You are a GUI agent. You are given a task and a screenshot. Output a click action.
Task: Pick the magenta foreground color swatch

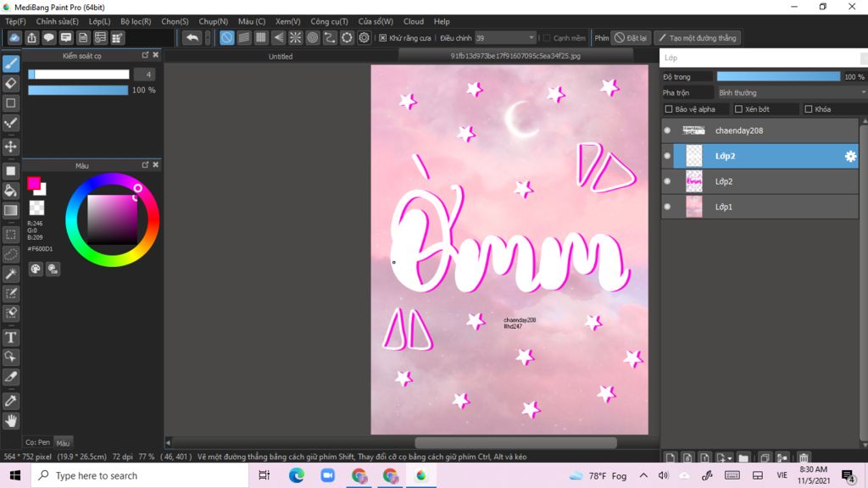coord(33,183)
